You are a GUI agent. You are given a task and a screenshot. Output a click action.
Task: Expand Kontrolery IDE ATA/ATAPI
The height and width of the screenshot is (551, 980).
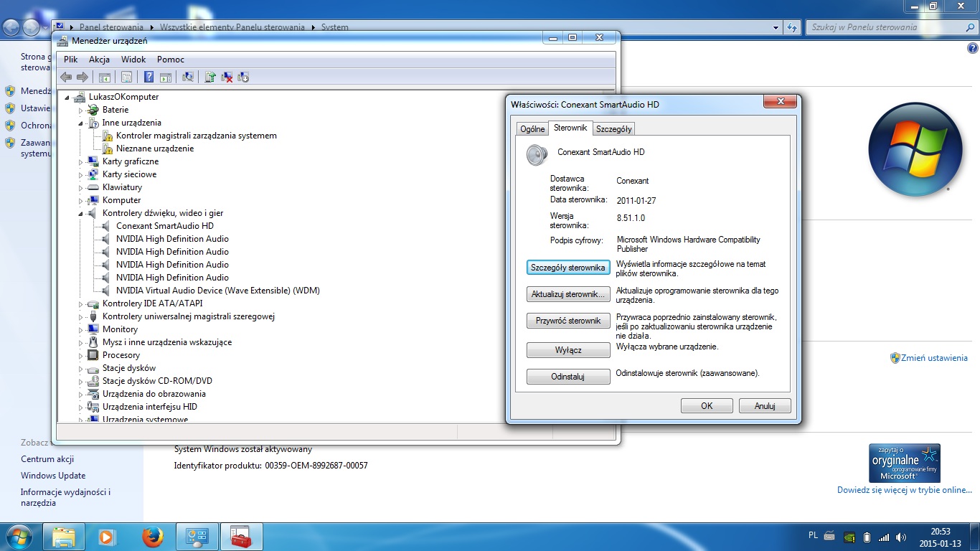click(81, 304)
